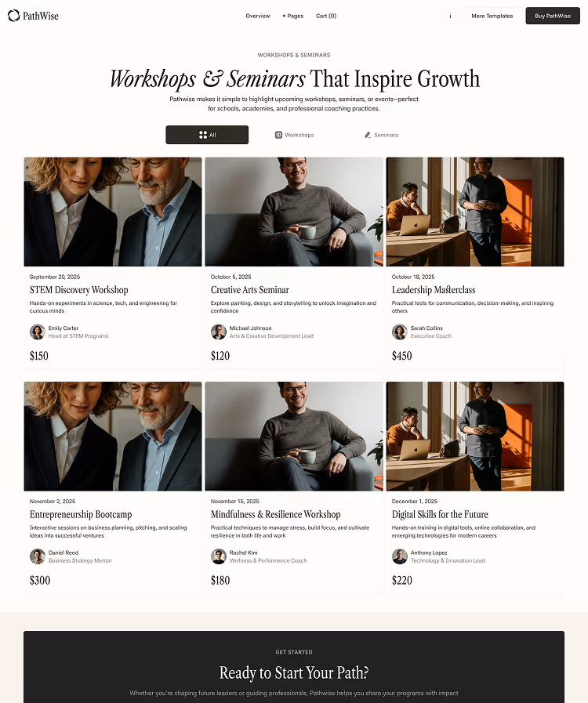Click the More Templates button
The image size is (588, 703).
point(492,16)
